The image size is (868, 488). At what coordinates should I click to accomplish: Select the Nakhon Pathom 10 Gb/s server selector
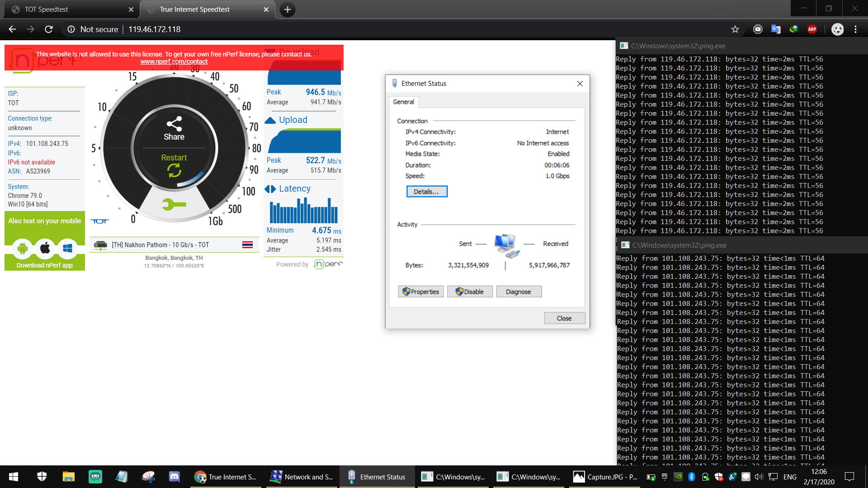174,245
